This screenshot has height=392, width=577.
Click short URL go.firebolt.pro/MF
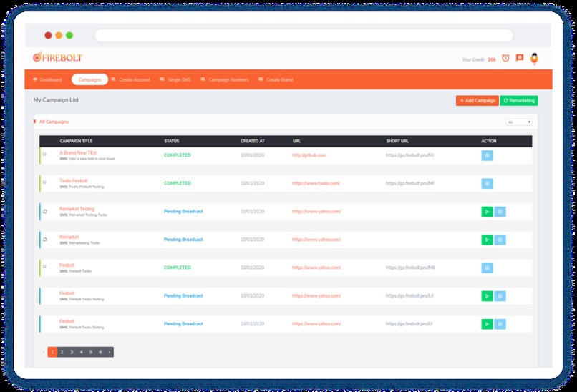[410, 183]
